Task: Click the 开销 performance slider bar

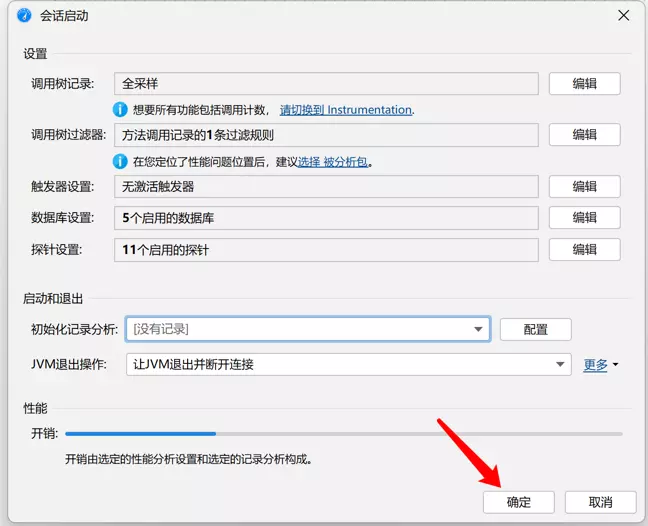Action: (x=340, y=434)
